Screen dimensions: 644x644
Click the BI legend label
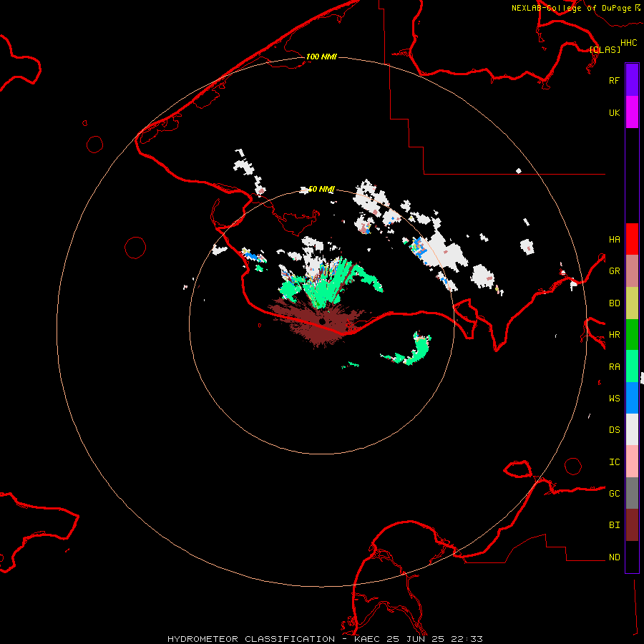pos(614,525)
